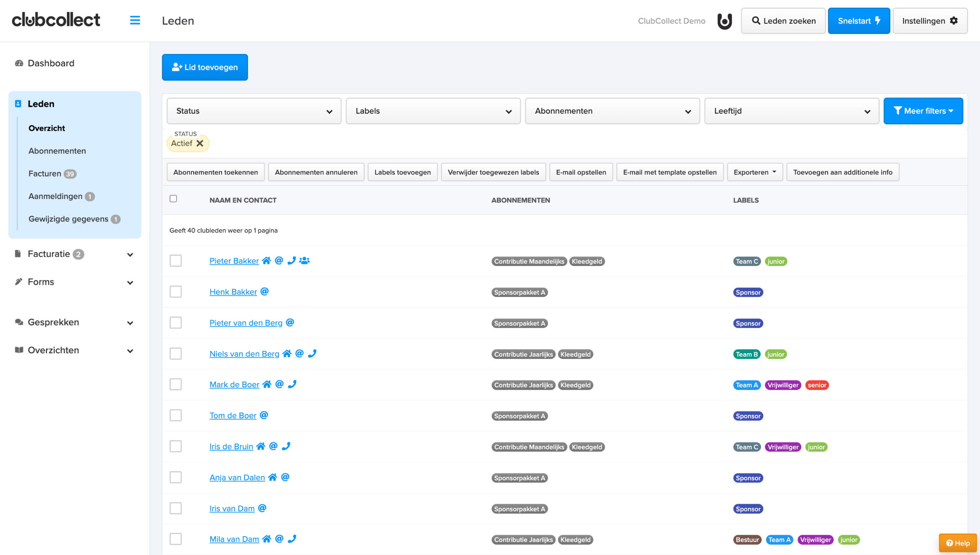Check the select-all members checkbox
980x555 pixels.
(173, 199)
